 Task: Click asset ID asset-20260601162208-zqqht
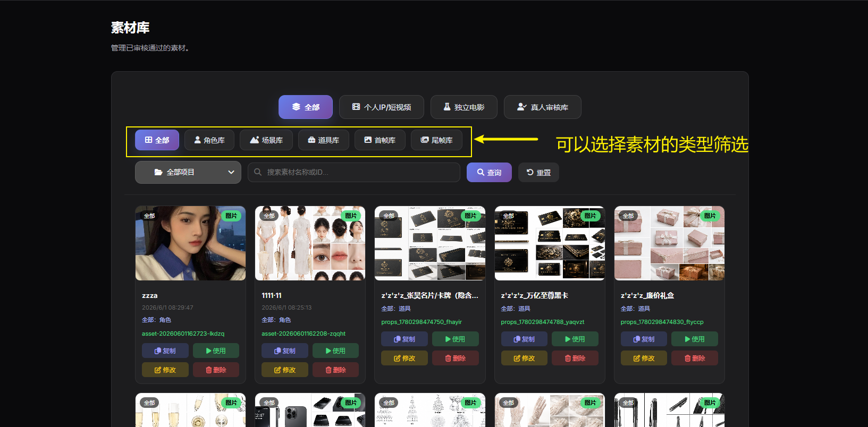[x=304, y=334]
